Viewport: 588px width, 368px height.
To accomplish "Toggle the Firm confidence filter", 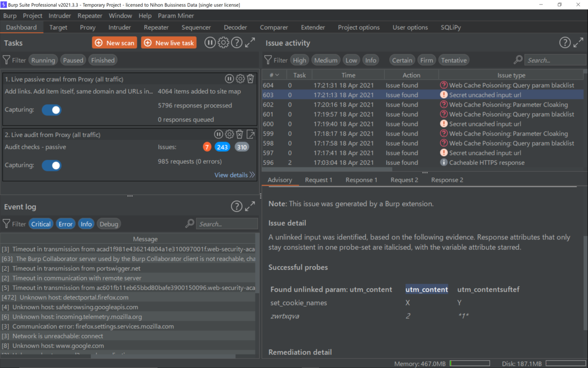I will pyautogui.click(x=427, y=60).
